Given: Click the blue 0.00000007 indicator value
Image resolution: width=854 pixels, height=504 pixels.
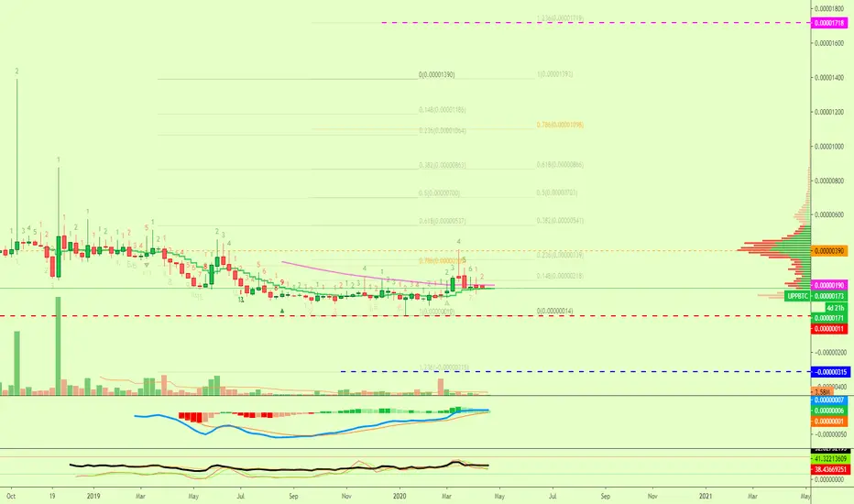Looking at the screenshot, I should click(x=829, y=400).
